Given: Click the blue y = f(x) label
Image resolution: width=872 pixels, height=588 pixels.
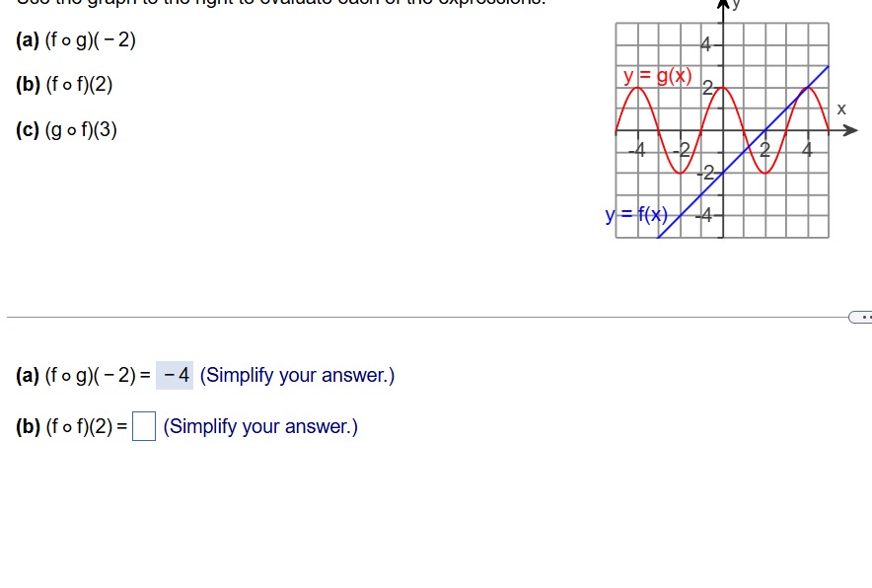Looking at the screenshot, I should (x=636, y=214).
